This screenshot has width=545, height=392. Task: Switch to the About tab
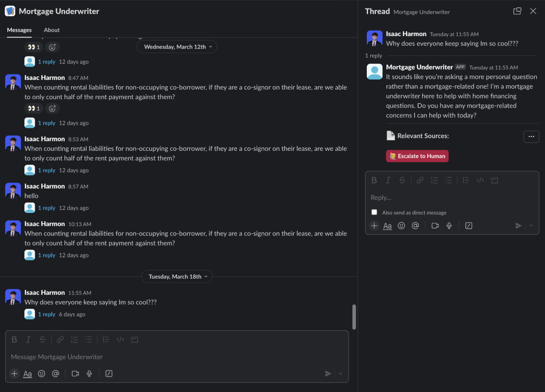pyautogui.click(x=52, y=30)
